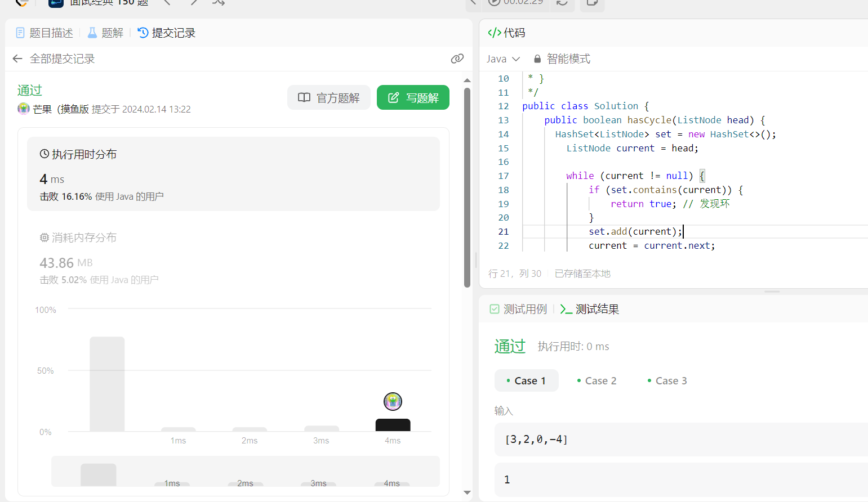Select Case 1 test case

point(526,380)
